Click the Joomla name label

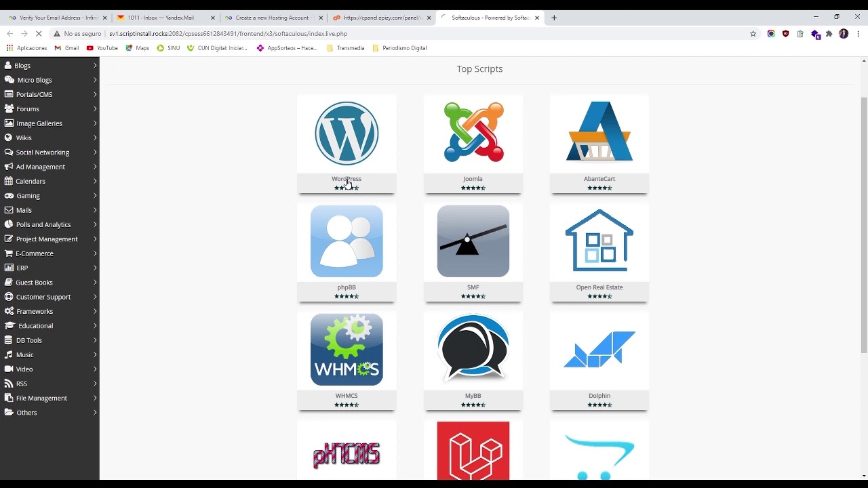473,179
